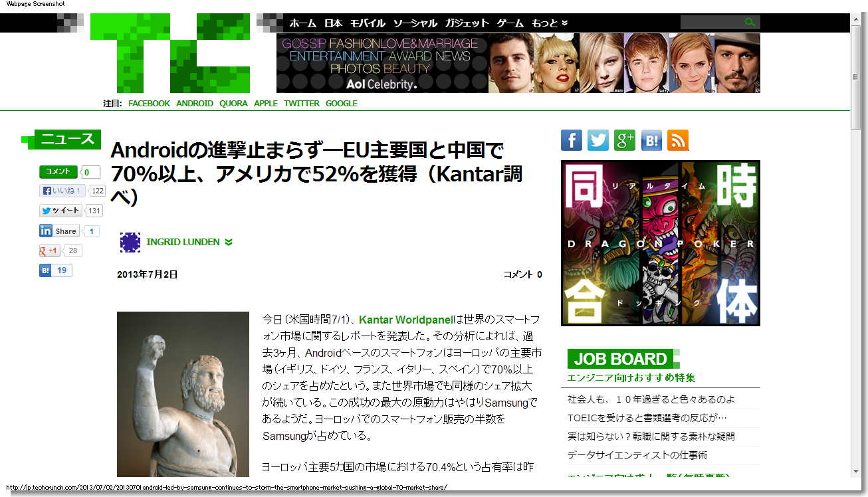Open the GOOGLE trending topic link
Viewport: 868px width, 497px height.
click(342, 103)
